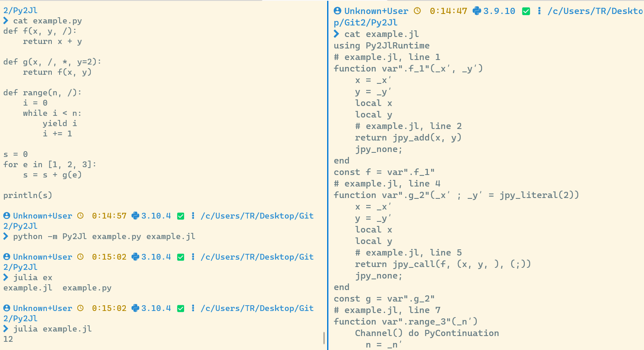The height and width of the screenshot is (350, 644).
Task: Click the 'function var".f_1"' definition line
Action: pyautogui.click(x=409, y=69)
